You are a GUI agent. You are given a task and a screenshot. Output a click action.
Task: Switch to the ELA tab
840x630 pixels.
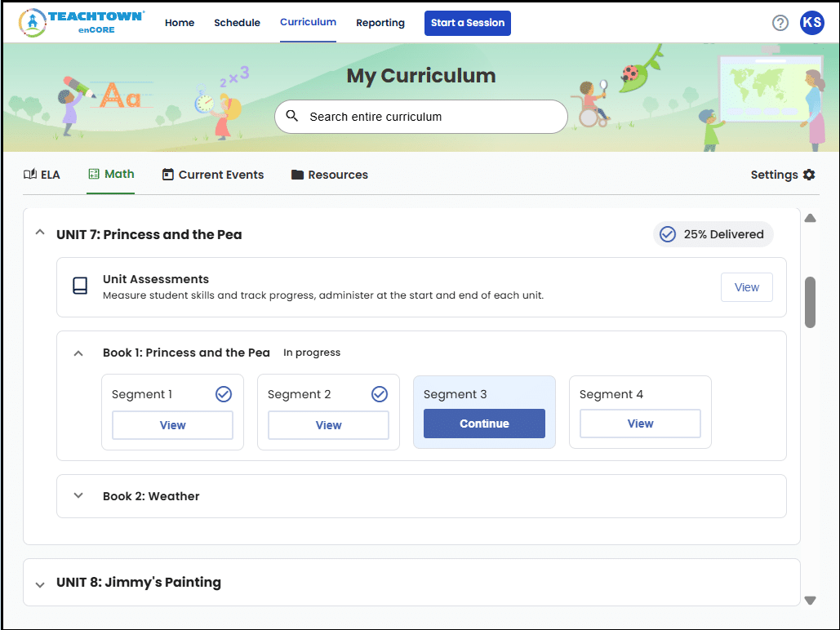point(42,175)
